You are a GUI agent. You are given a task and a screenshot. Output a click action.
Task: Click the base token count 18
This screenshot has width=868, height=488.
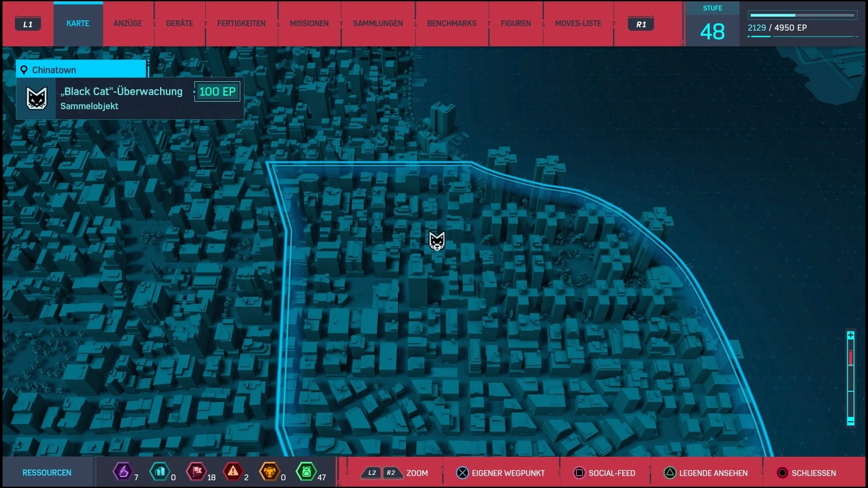click(211, 478)
